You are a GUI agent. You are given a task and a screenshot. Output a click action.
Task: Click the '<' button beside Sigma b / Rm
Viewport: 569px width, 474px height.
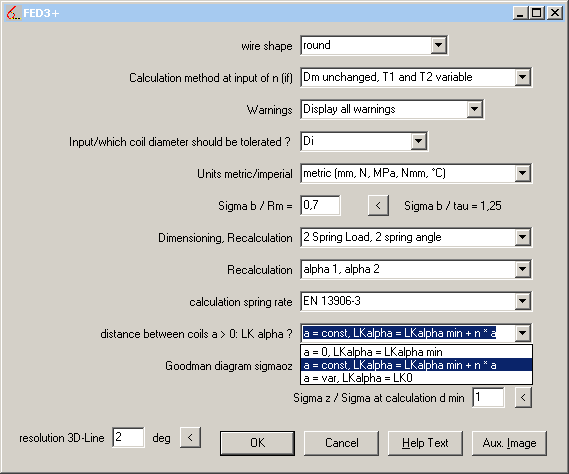pyautogui.click(x=378, y=205)
